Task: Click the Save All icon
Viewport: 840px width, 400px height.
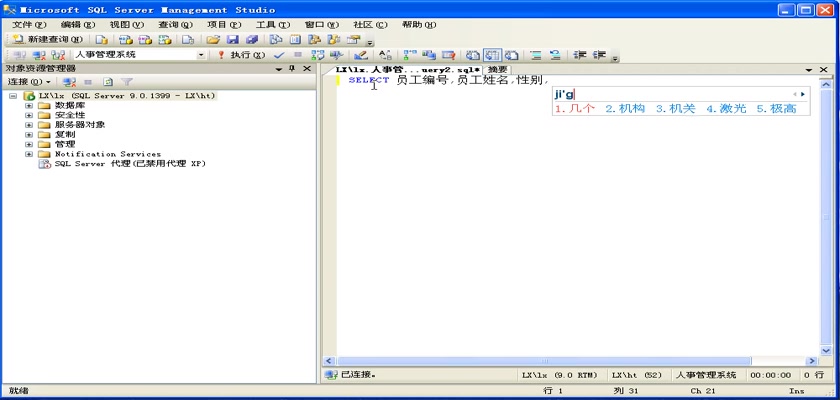Action: [252, 40]
